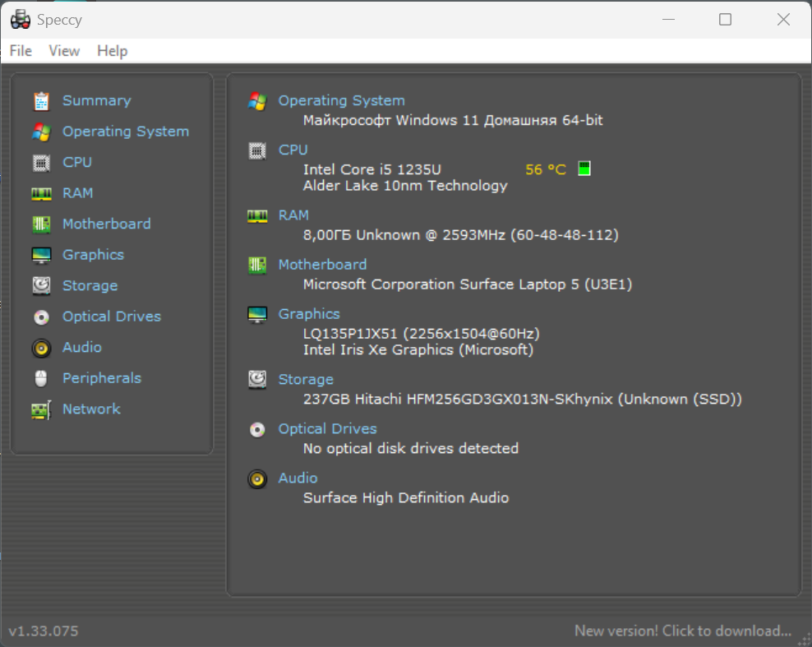Open Motherboard via its green board icon
Screen dimensions: 812x647
[x=41, y=224]
